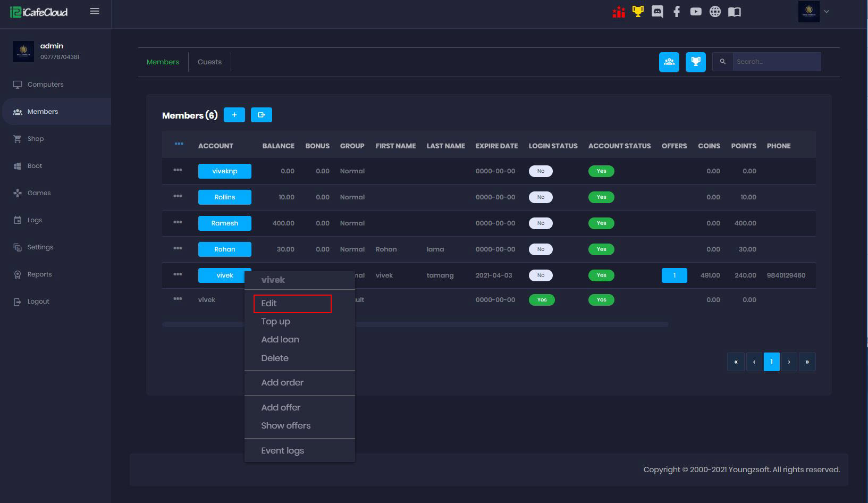Click the blue trophy ranking button
Screen dimensions: 868x503
[695, 62]
